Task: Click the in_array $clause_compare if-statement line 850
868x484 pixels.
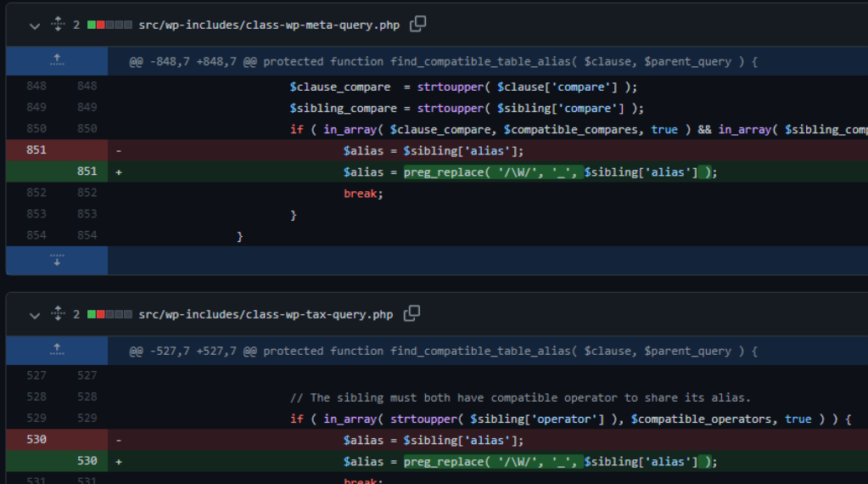Action: (x=579, y=130)
